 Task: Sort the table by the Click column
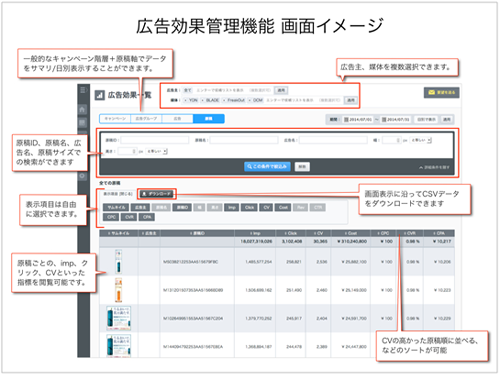point(290,233)
